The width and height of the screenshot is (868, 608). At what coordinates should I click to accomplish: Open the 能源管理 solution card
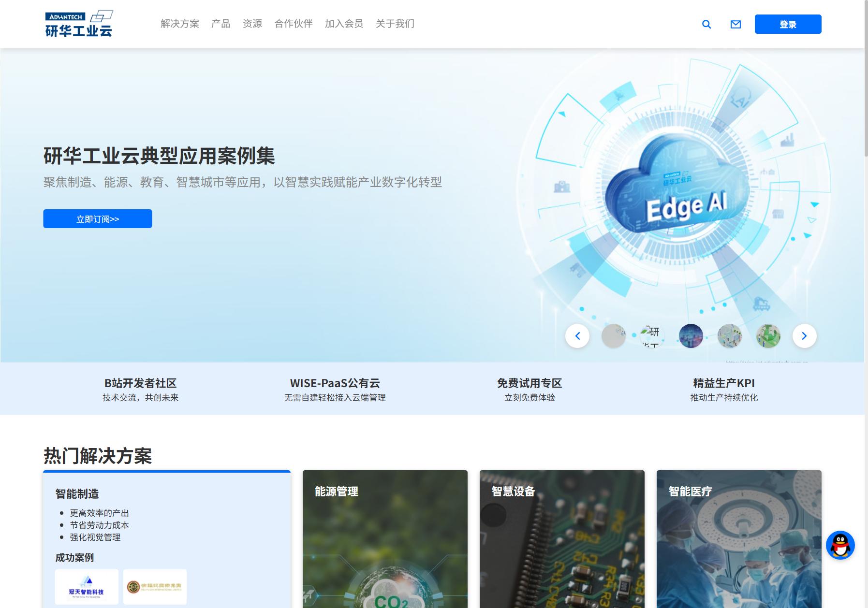click(x=385, y=539)
